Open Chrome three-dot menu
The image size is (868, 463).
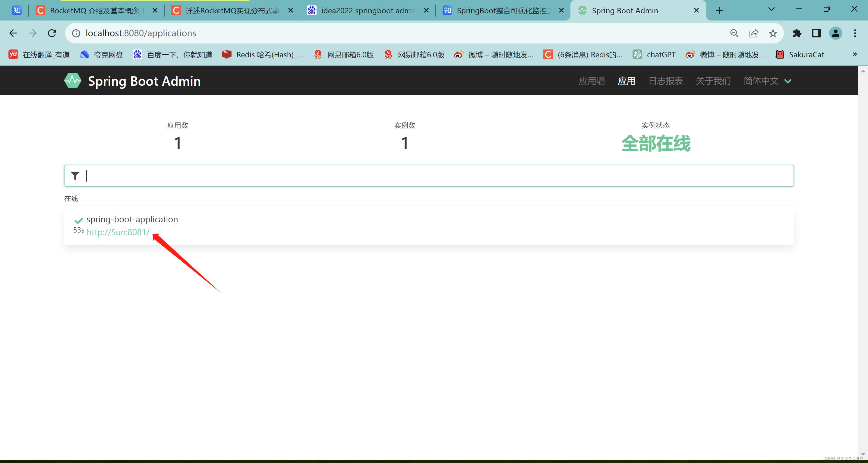tap(855, 33)
